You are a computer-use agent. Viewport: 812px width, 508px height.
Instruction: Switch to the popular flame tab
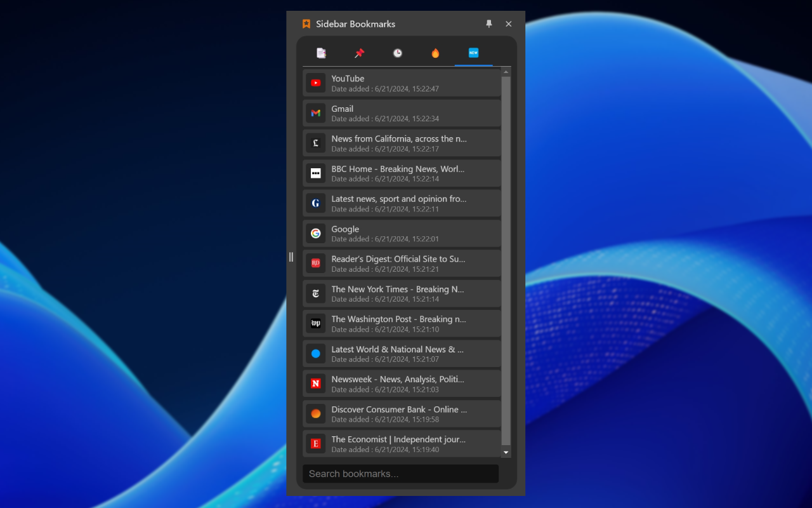(435, 53)
